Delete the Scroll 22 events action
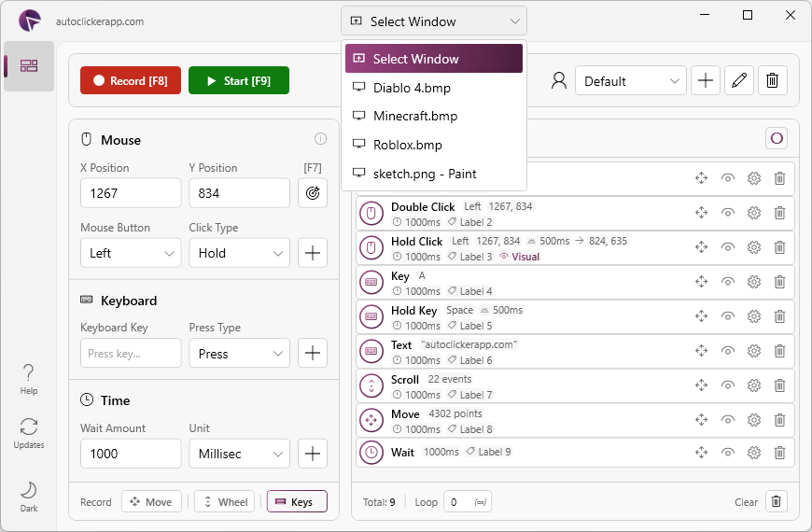 coord(779,385)
